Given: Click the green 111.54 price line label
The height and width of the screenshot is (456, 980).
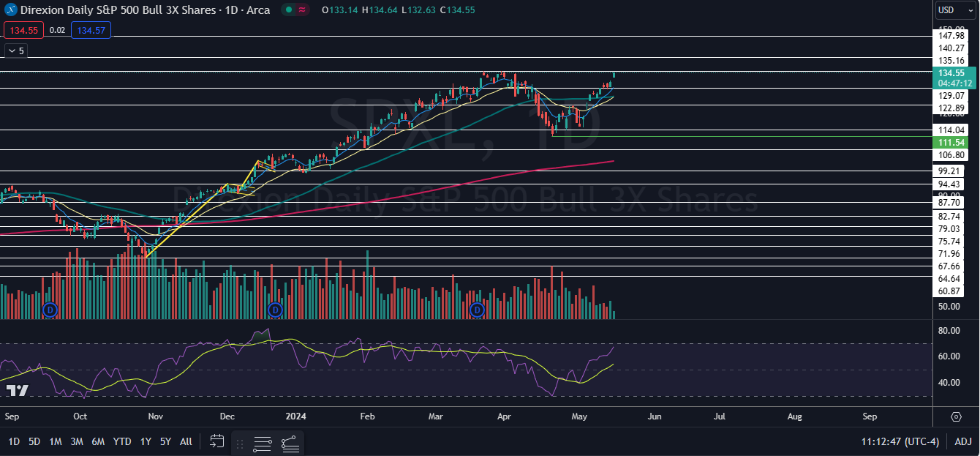Looking at the screenshot, I should tap(951, 141).
